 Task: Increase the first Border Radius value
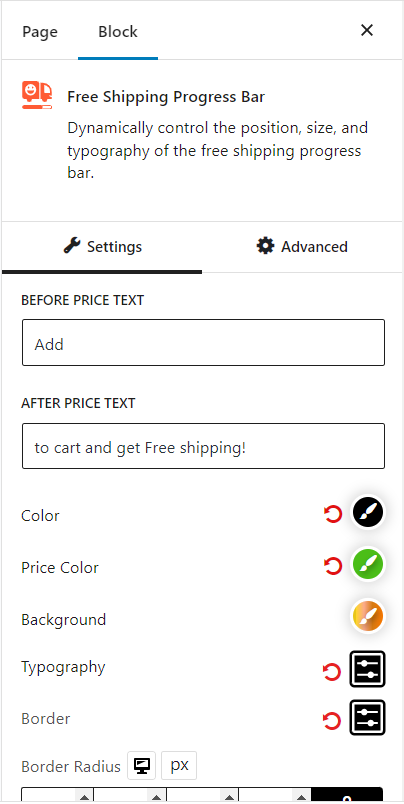pyautogui.click(x=84, y=796)
